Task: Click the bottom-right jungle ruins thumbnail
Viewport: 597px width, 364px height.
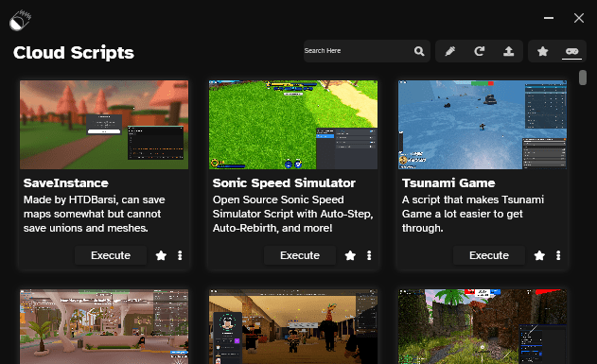Action: coord(483,327)
